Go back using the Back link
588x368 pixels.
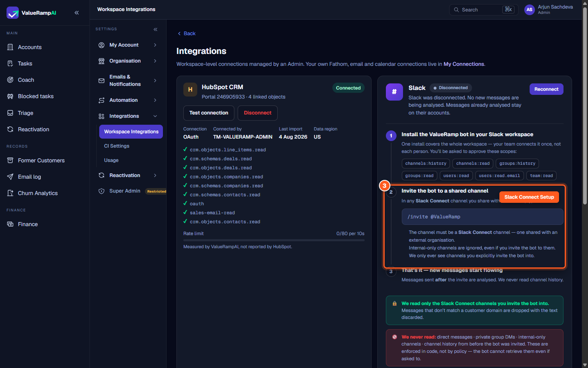(x=187, y=34)
